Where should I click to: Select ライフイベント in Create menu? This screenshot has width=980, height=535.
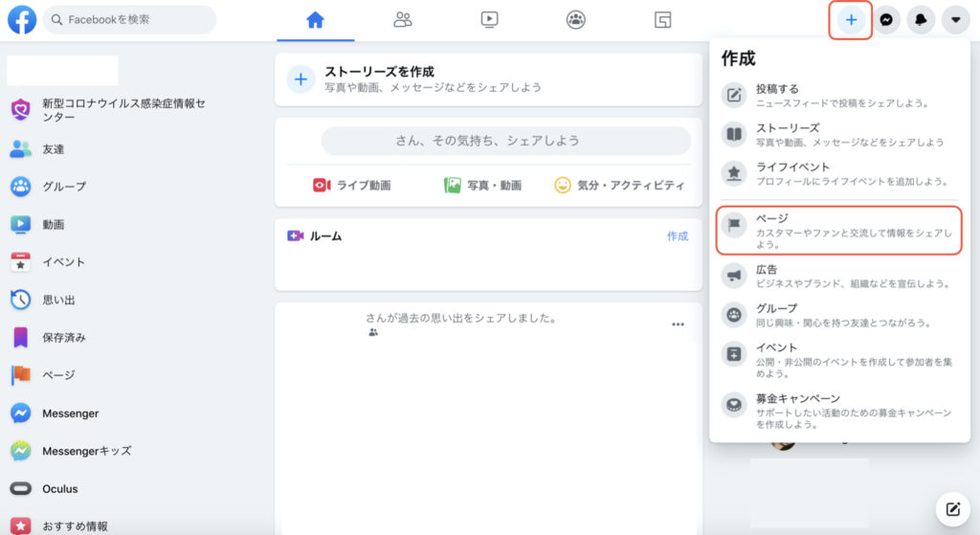tap(838, 173)
